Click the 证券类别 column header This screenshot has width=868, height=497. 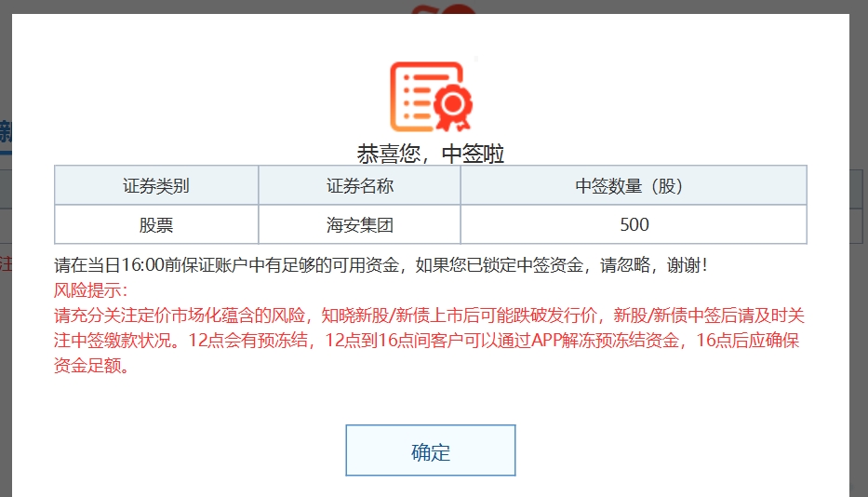pyautogui.click(x=156, y=185)
